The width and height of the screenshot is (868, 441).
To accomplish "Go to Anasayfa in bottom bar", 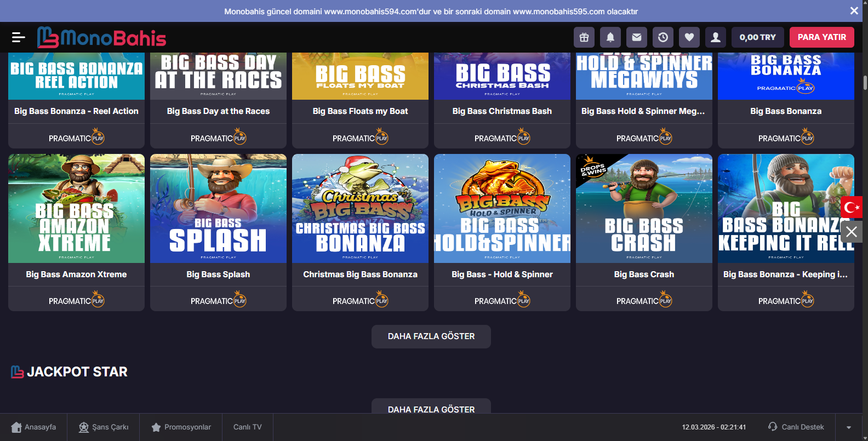I will point(33,427).
